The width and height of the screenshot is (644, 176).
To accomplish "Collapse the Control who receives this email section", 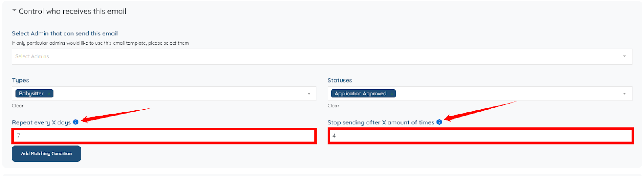I will 14,10.
